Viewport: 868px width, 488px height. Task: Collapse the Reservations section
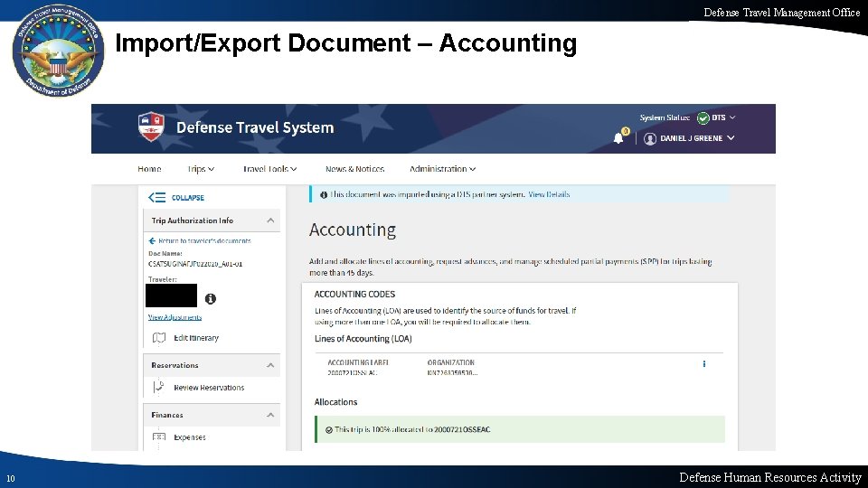pyautogui.click(x=270, y=365)
